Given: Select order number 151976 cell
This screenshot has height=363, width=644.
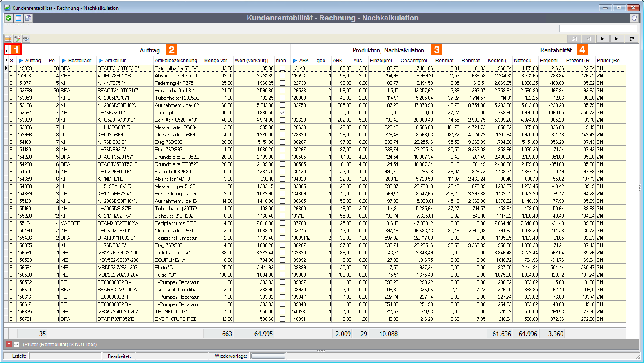Looking at the screenshot, I should [x=32, y=76].
